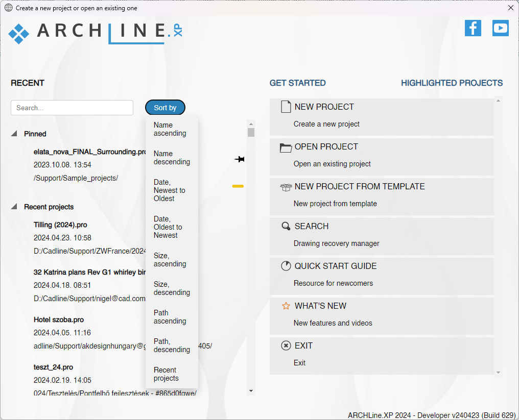Screen dimensions: 519x420
Task: Collapse the Pinned section
Action: point(14,134)
